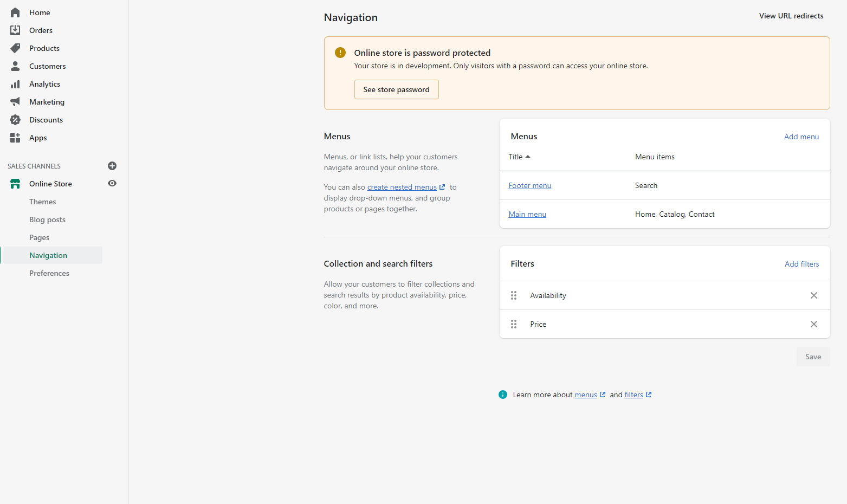847x504 pixels.
Task: Remove the Availability filter
Action: [x=813, y=295]
